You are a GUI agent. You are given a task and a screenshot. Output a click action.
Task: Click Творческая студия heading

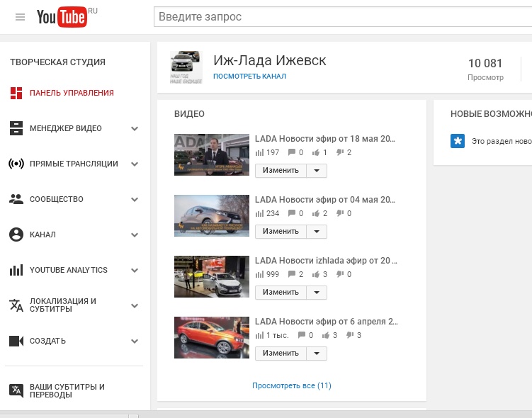tap(57, 62)
